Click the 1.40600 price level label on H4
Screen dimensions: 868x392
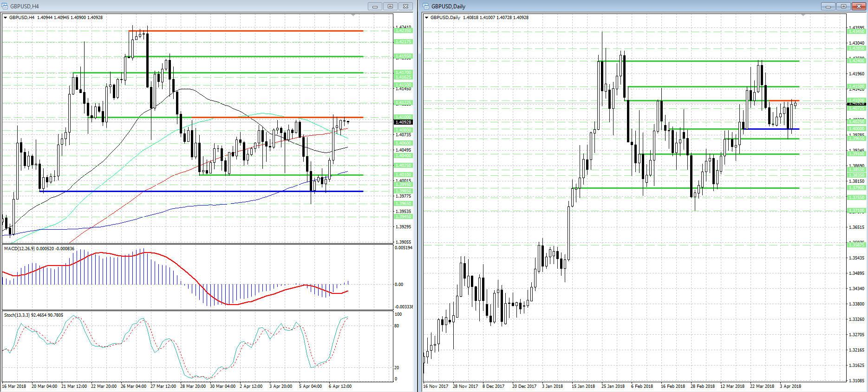(x=403, y=143)
